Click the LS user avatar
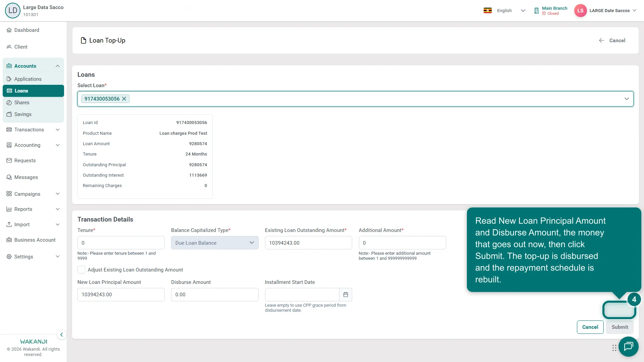Viewport: 644px width, 362px height. [x=580, y=10]
